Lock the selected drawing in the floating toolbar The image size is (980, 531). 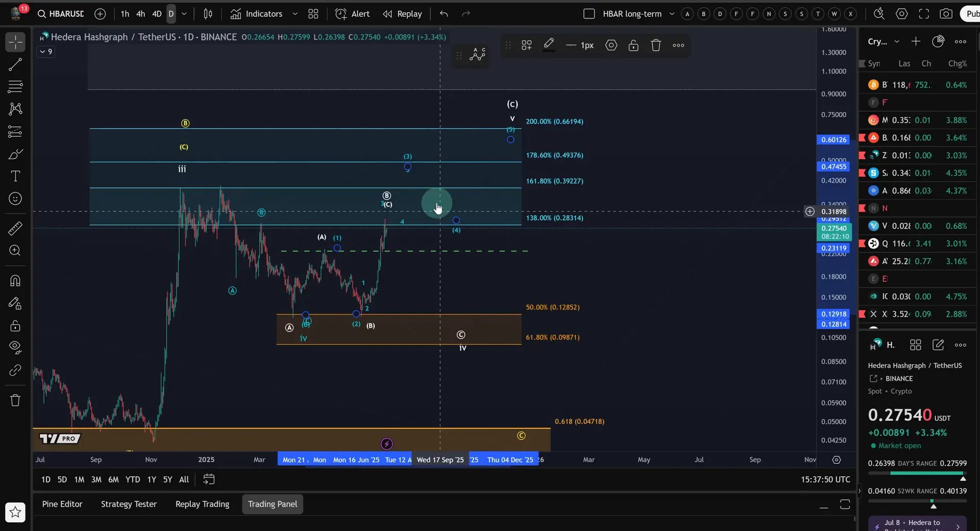pyautogui.click(x=633, y=45)
